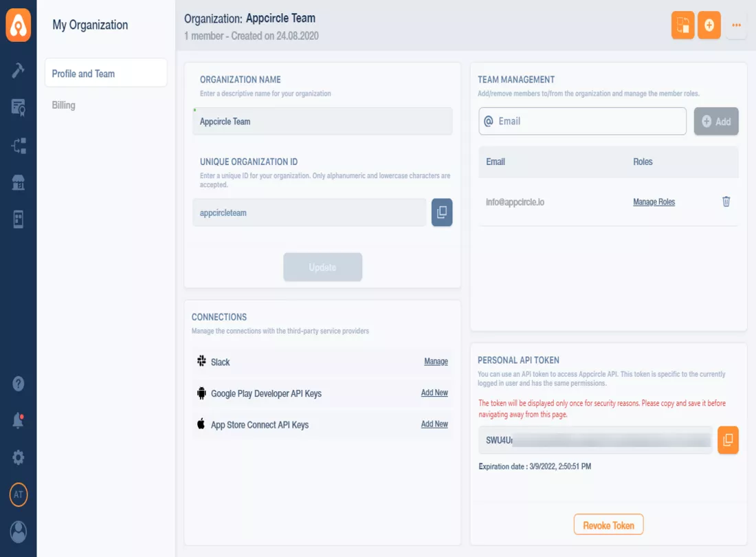Open the Distribute module icon

pyautogui.click(x=19, y=145)
